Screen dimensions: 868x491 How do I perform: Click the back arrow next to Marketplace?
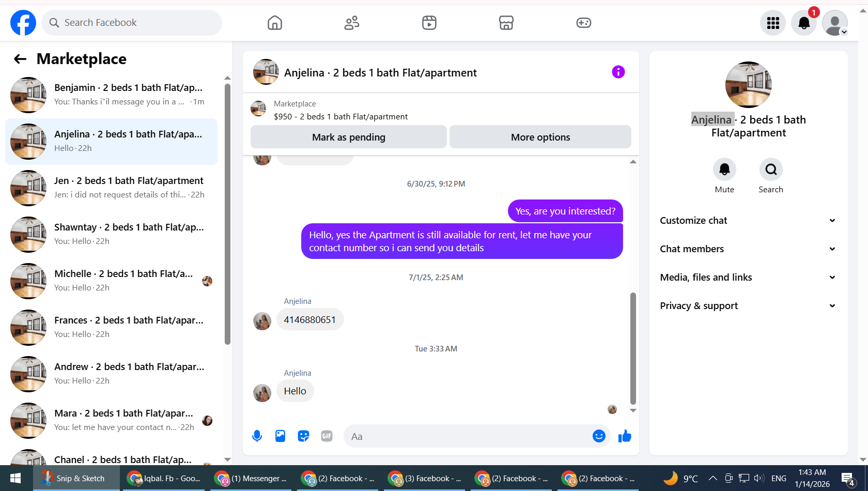(x=20, y=59)
